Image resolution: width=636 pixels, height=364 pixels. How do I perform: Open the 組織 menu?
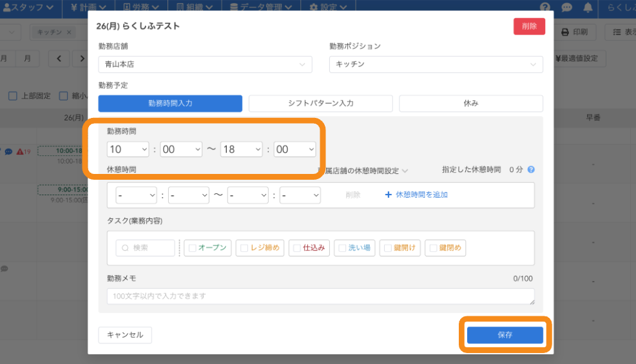(195, 7)
